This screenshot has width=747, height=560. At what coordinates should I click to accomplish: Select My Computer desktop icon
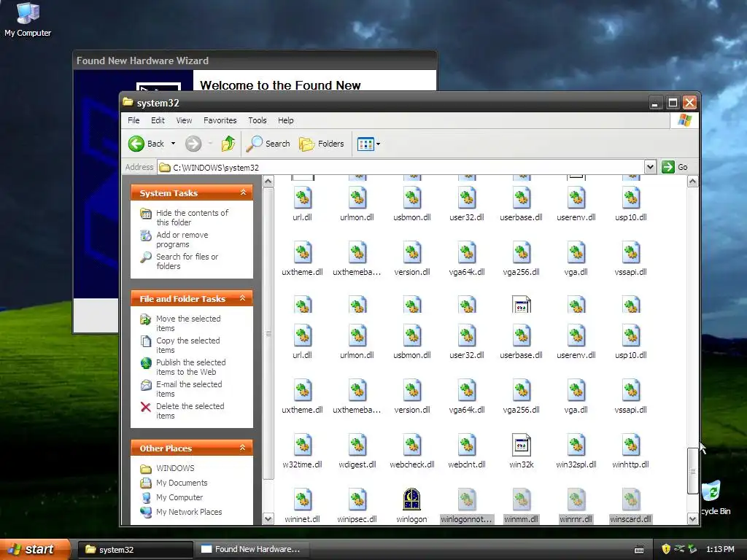(28, 19)
